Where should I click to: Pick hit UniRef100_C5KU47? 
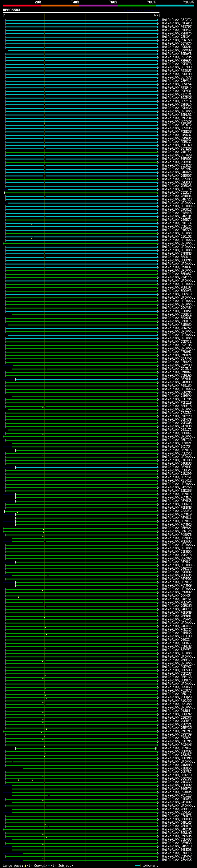tap(177, 372)
